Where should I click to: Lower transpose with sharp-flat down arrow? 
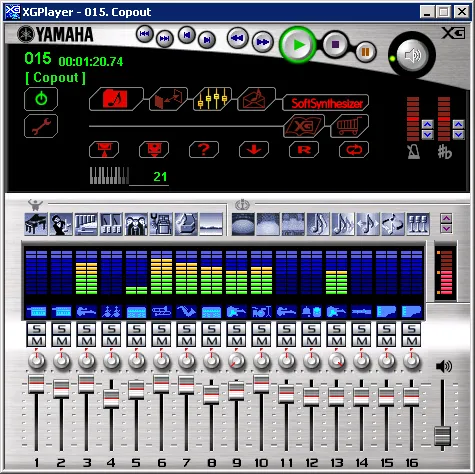[458, 135]
